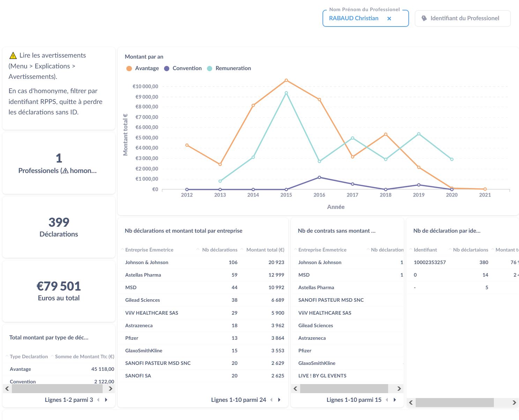Click GlaxoSmithKline row with 3 553 total

point(203,351)
